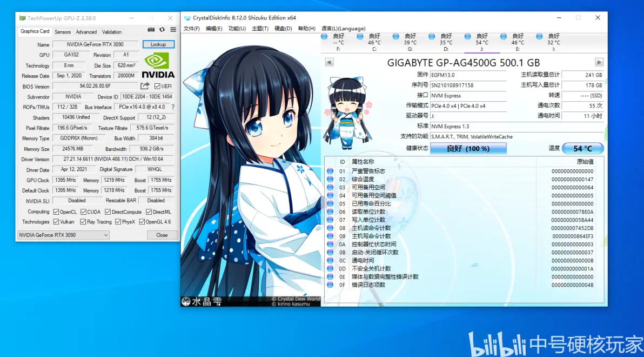Click the GPU-Z refresh icon

162,30
